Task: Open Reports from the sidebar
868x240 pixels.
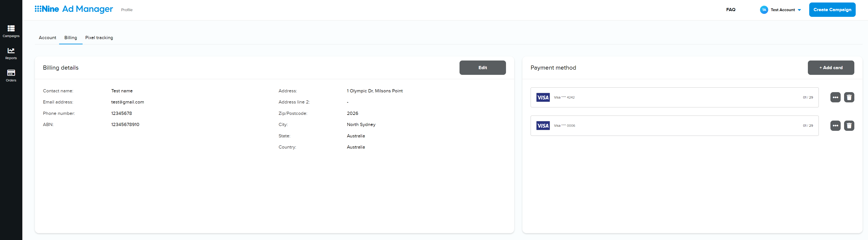Action: tap(11, 53)
